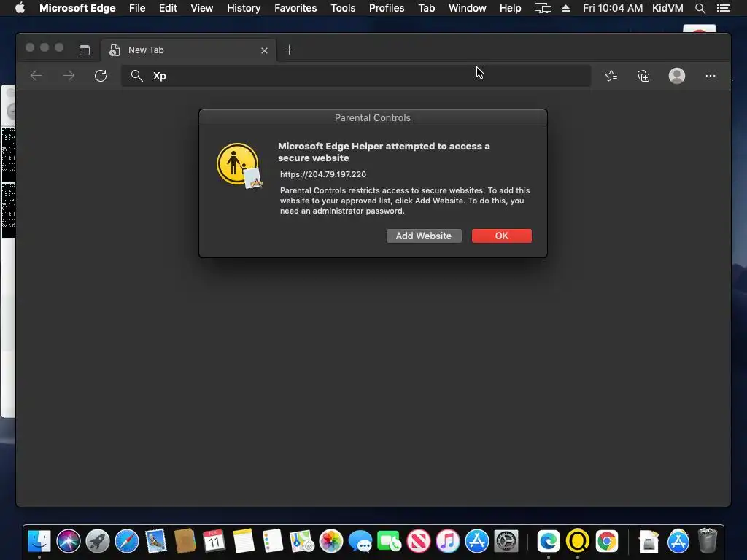Open Notes from the Dock
This screenshot has width=747, height=560.
tap(244, 541)
